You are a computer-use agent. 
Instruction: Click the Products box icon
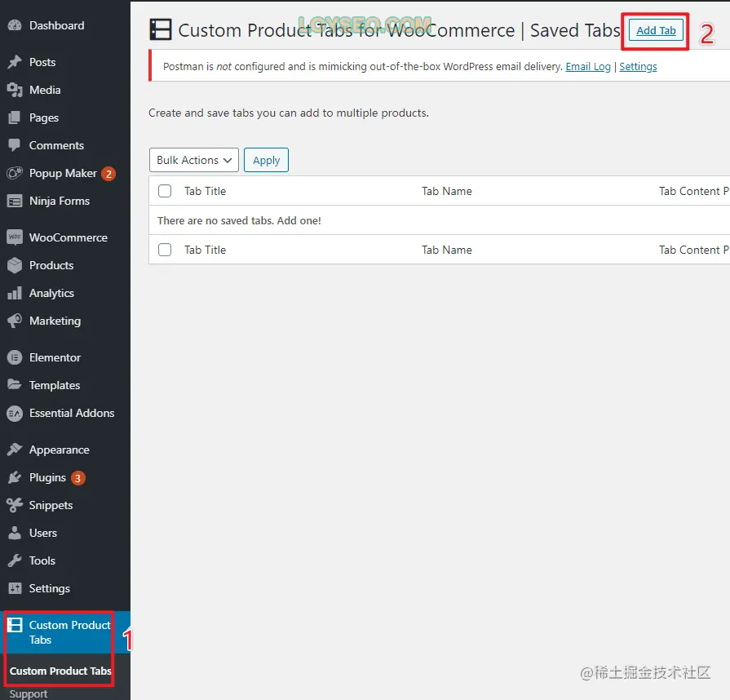click(15, 265)
